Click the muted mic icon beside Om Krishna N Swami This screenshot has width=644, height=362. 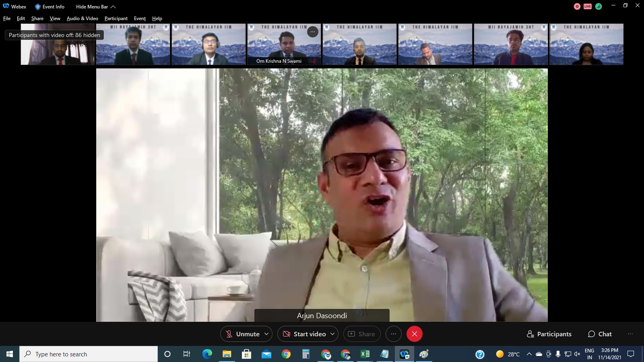pyautogui.click(x=314, y=61)
